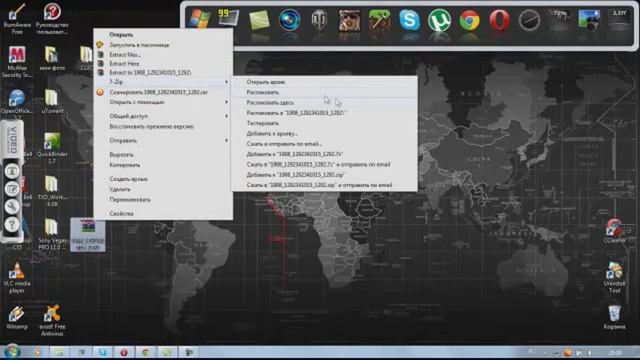Open Свойства in the context menu
The image size is (640, 360).
pos(163,213)
